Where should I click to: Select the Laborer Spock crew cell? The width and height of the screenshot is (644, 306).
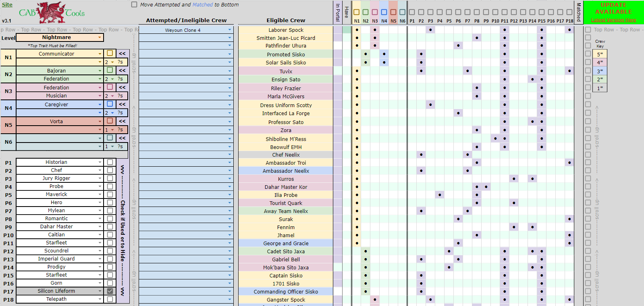[x=286, y=30]
